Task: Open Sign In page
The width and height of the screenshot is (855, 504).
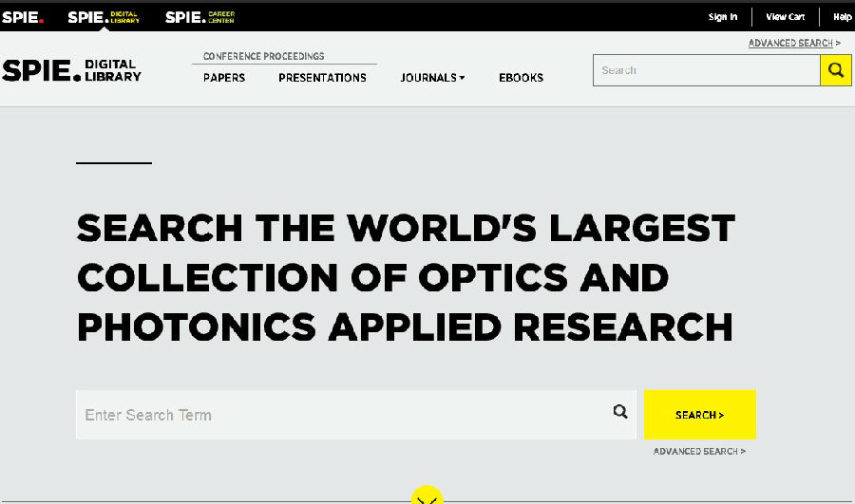Action: tap(722, 17)
